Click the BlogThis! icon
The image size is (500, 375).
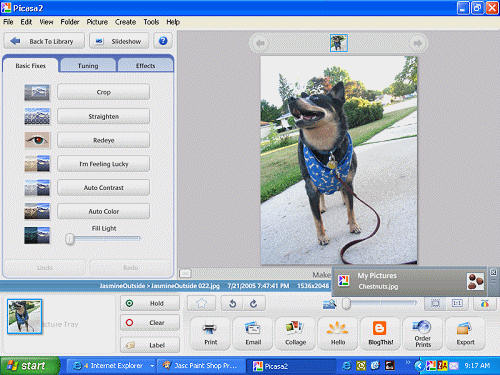point(380,334)
